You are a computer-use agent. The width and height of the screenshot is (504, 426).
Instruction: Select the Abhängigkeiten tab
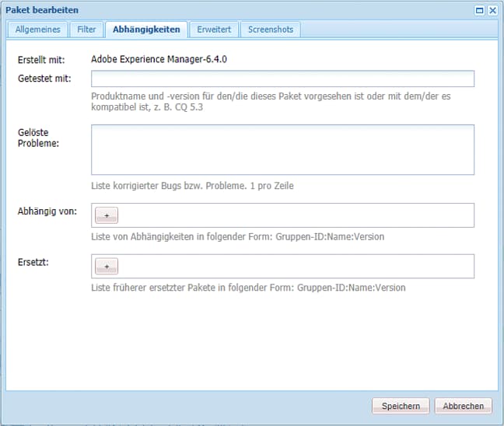pyautogui.click(x=146, y=30)
